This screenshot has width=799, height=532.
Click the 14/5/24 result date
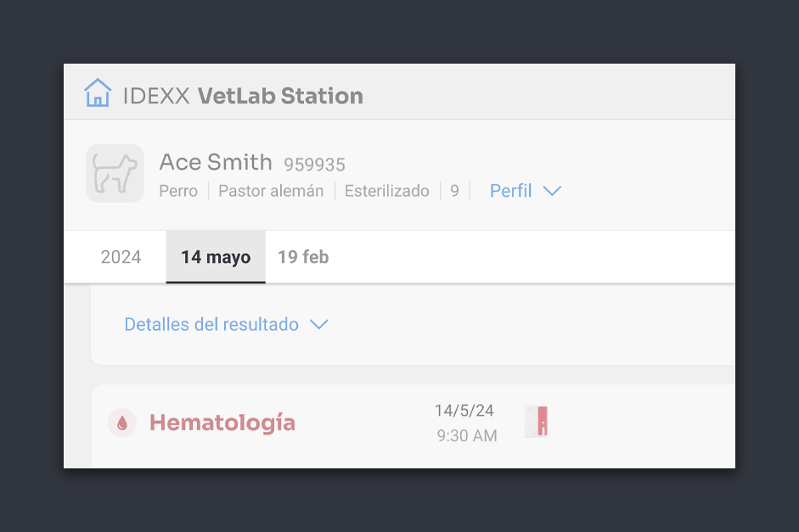(464, 411)
